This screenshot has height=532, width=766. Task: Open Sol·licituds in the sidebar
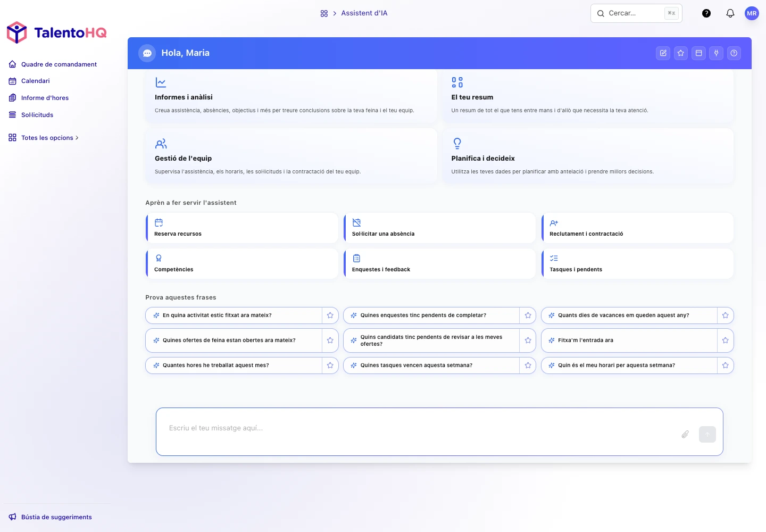(31, 115)
